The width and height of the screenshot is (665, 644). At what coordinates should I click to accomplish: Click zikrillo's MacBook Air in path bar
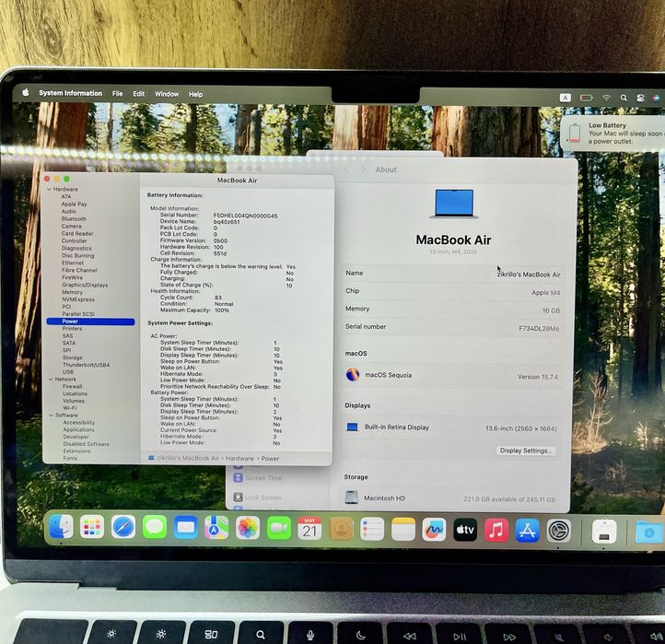(188, 458)
